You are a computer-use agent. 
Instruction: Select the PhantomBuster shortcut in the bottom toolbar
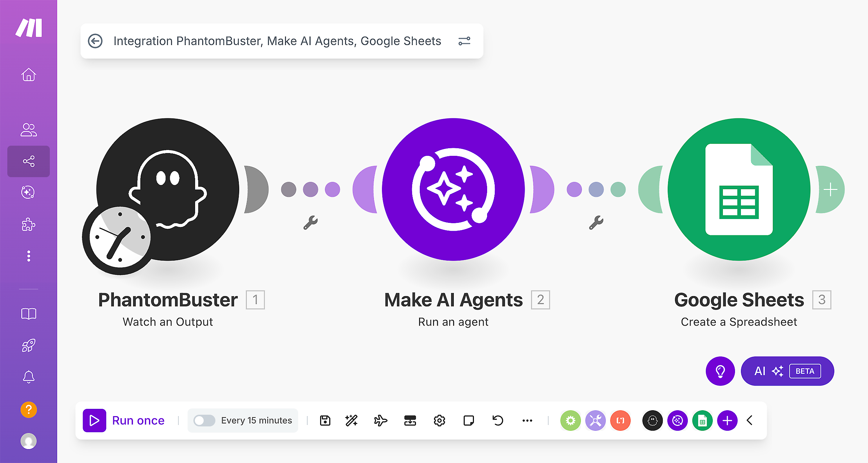(652, 420)
